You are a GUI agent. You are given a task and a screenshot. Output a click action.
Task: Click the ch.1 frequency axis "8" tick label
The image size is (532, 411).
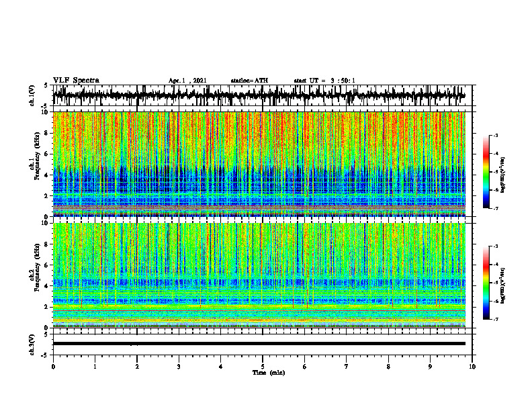(x=47, y=133)
